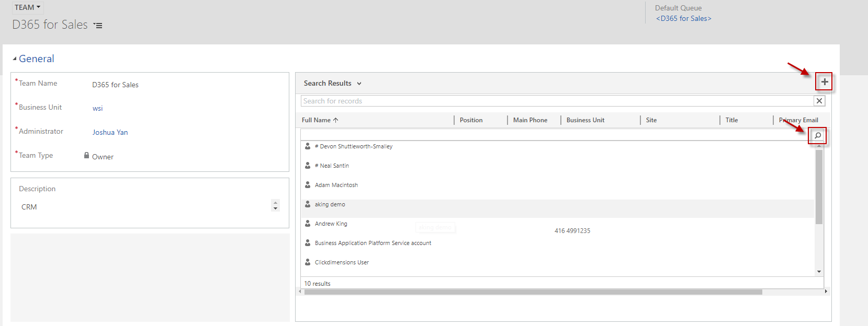Image resolution: width=868 pixels, height=326 pixels.
Task: Open the list menu icon beside the team title
Action: pos(98,25)
